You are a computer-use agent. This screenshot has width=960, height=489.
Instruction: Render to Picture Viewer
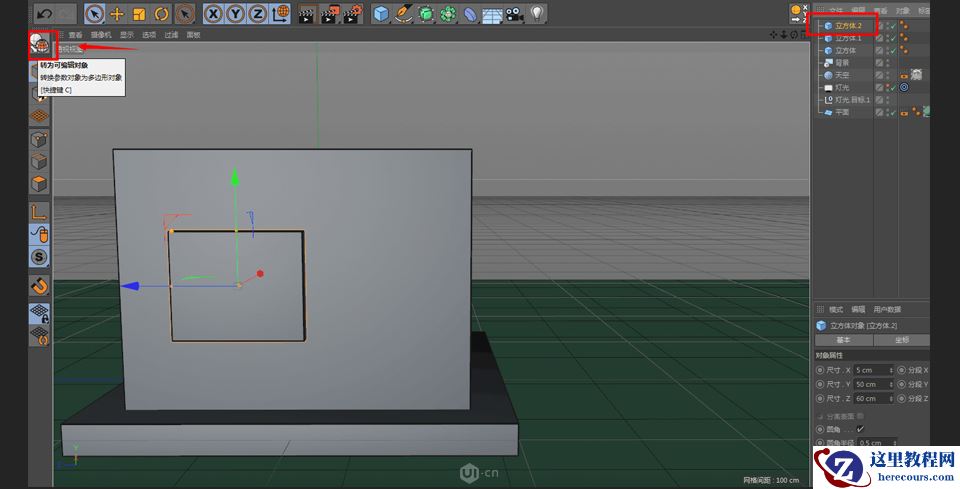coord(329,14)
